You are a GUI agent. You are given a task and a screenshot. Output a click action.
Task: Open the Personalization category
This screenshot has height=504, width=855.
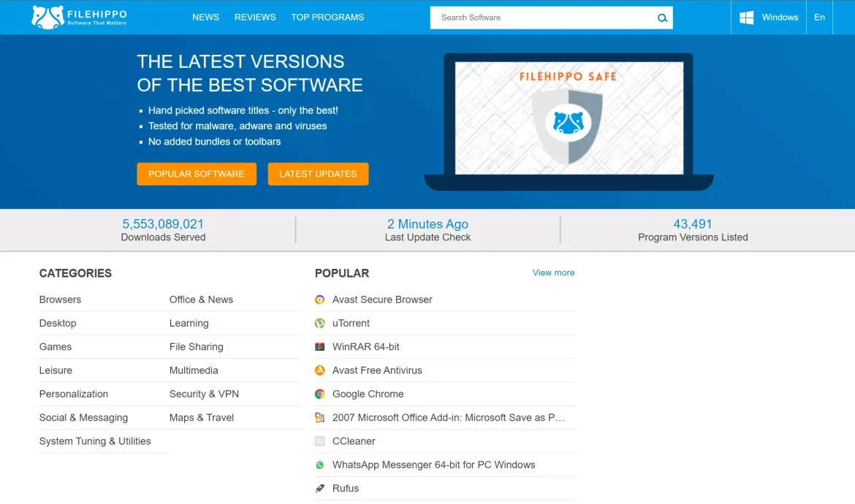click(x=74, y=394)
